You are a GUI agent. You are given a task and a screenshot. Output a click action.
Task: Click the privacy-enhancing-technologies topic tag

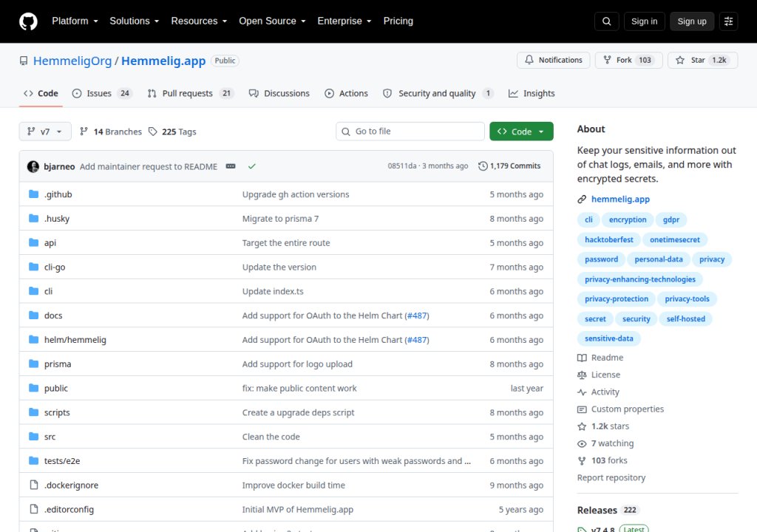click(x=639, y=279)
